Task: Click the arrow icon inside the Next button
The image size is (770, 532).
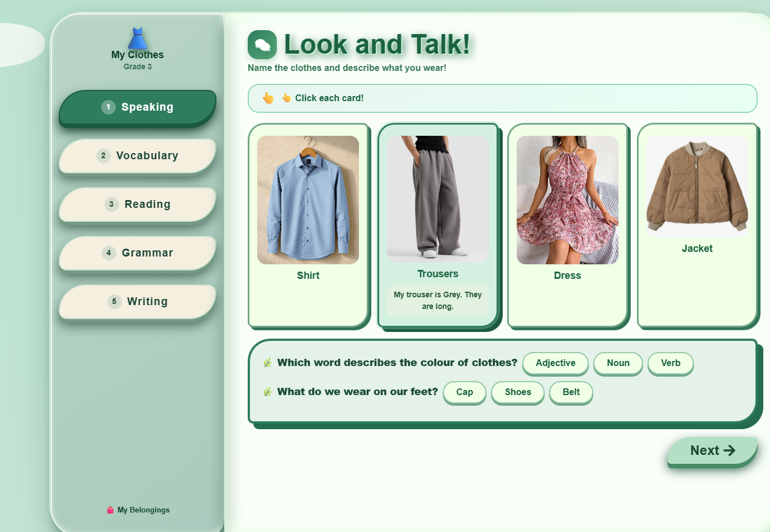Action: [730, 450]
